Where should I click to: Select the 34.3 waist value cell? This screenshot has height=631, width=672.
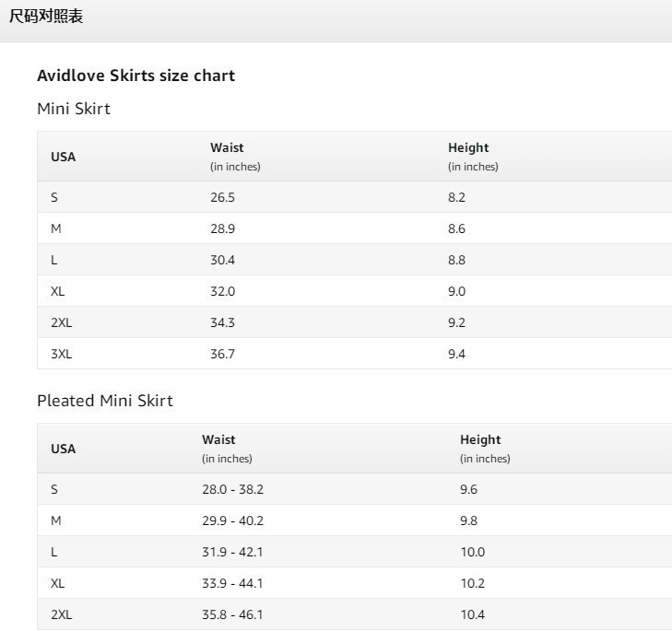[x=222, y=322]
